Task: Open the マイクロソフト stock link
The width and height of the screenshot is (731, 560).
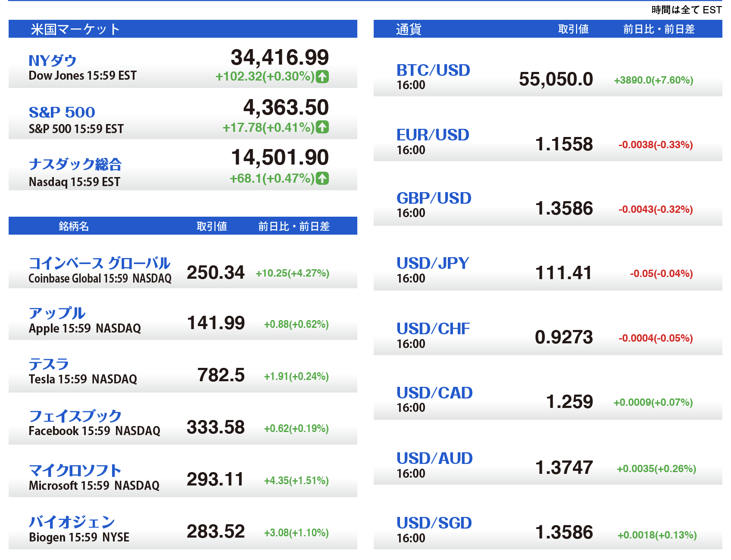Action: coord(75,470)
